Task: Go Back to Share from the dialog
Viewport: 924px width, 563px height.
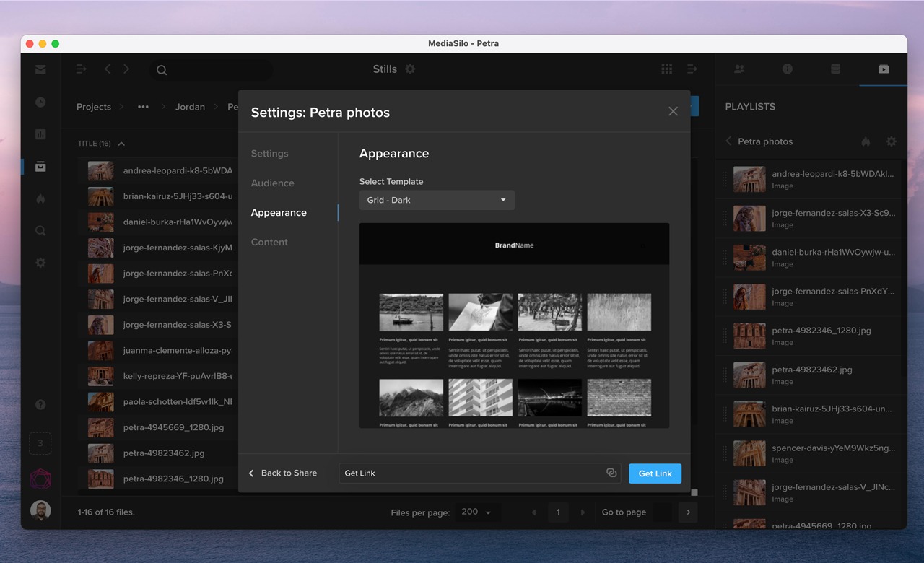Action: (x=284, y=473)
